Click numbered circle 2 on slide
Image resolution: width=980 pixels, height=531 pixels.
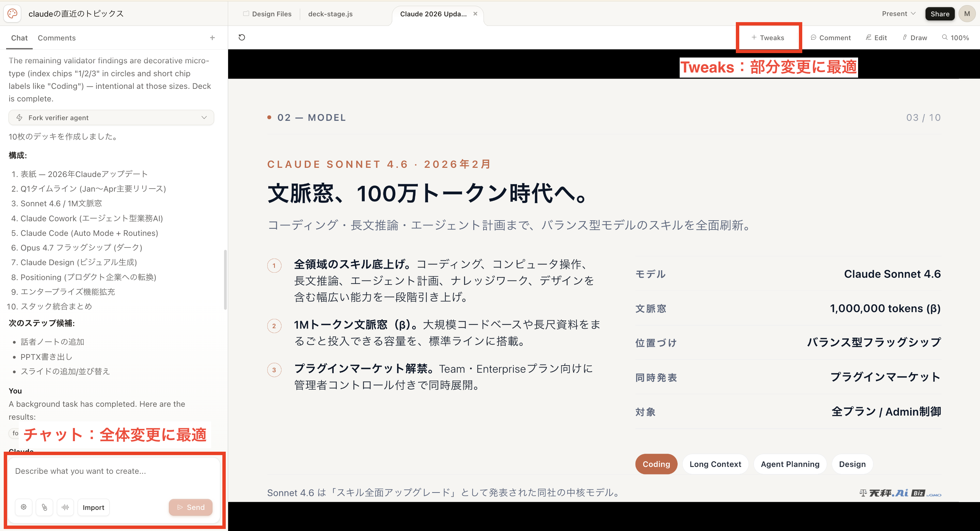point(274,326)
